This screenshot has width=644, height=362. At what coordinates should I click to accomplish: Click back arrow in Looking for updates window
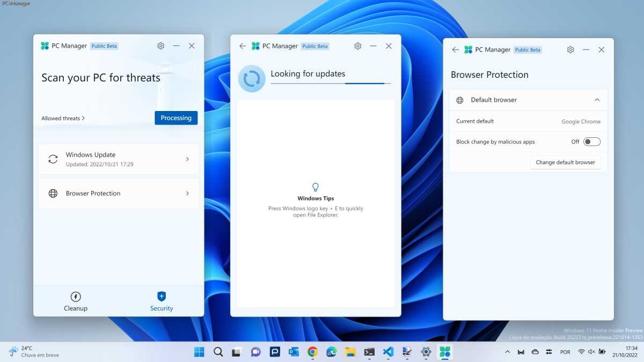point(243,46)
